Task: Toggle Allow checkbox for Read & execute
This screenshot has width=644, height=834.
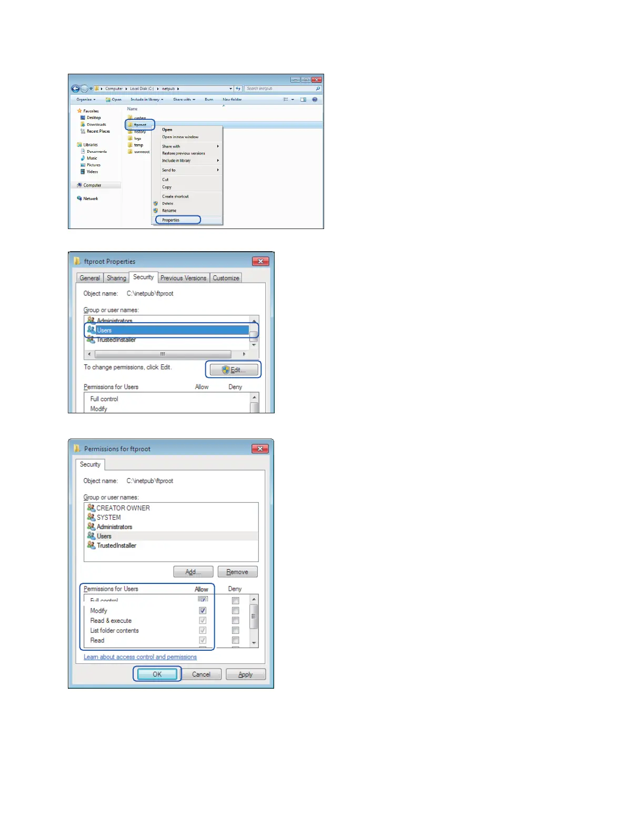Action: 203,621
